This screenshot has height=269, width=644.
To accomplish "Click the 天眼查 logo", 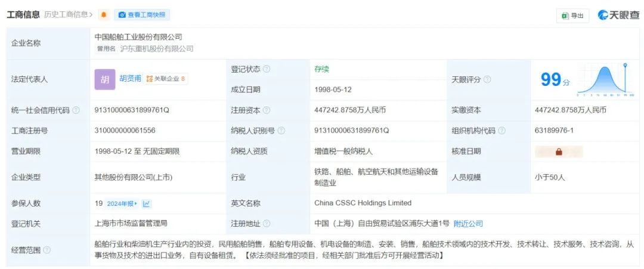I will coord(619,15).
